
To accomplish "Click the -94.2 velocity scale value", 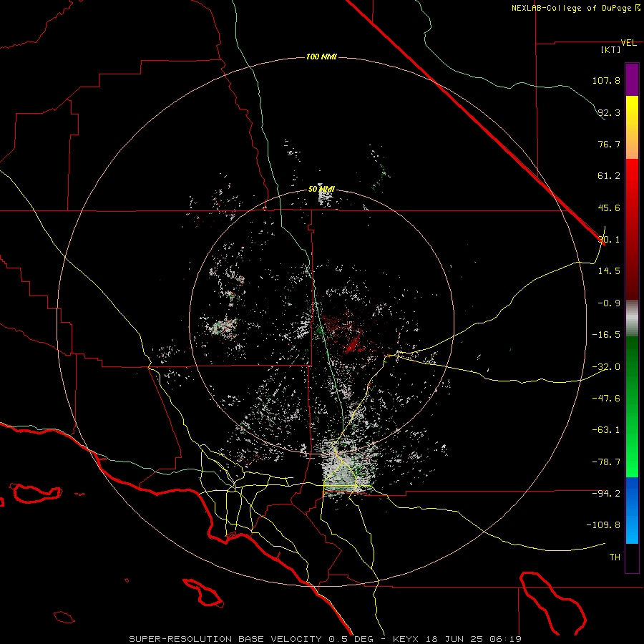I will point(606,494).
